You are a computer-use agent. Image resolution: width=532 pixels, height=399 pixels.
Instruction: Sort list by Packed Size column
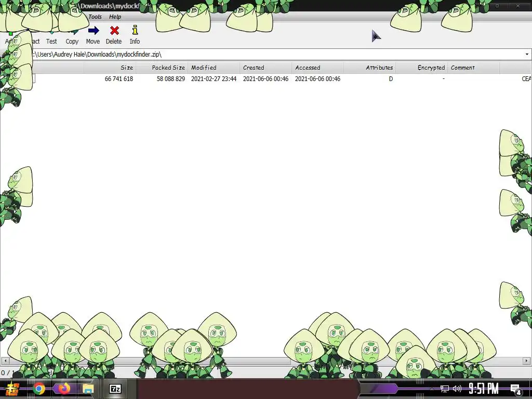[162, 68]
